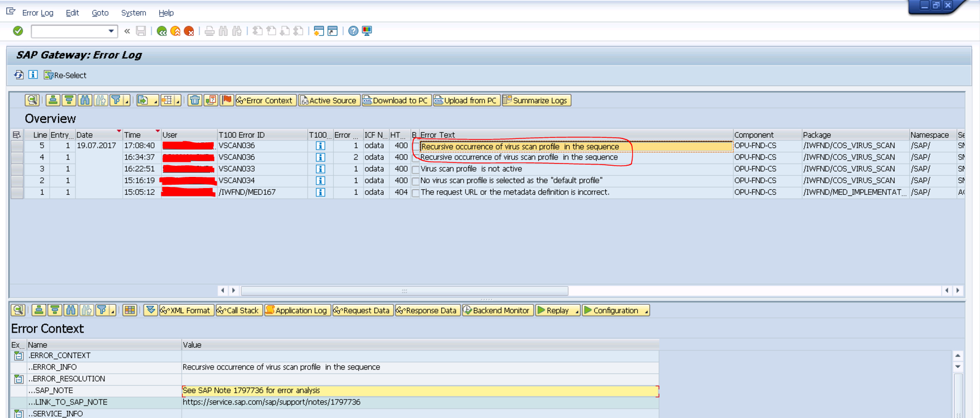This screenshot has height=418, width=980.
Task: Click the Error Context button
Action: click(266, 100)
